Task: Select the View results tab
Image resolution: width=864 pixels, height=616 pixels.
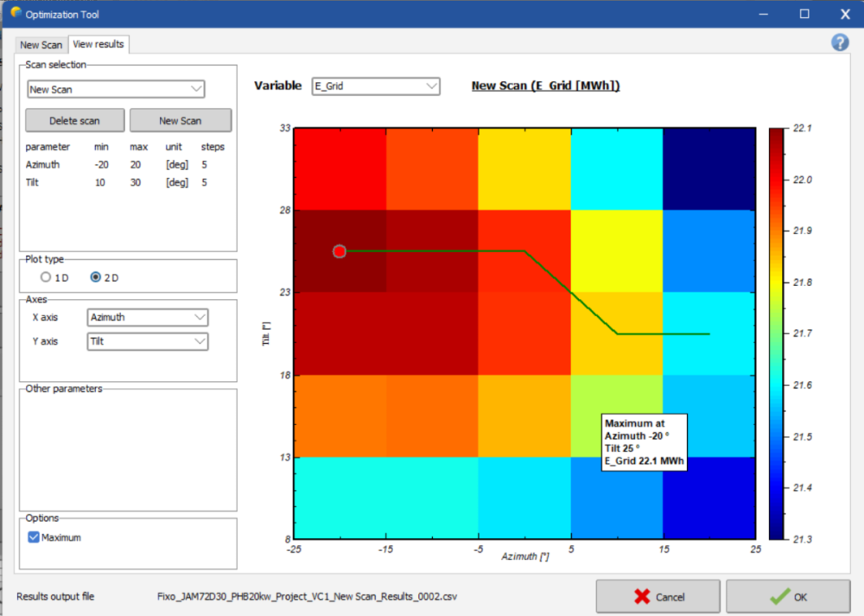Action: tap(98, 44)
